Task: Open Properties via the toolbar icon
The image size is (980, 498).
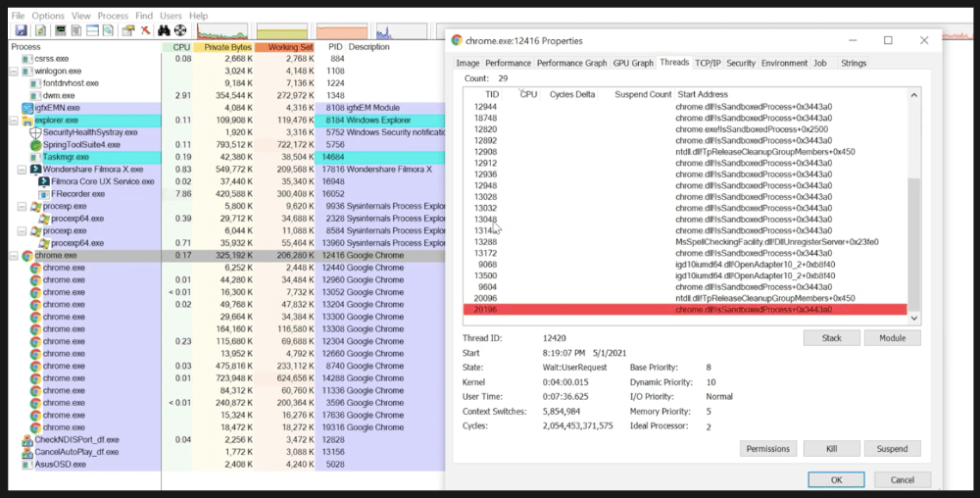Action: (x=128, y=30)
